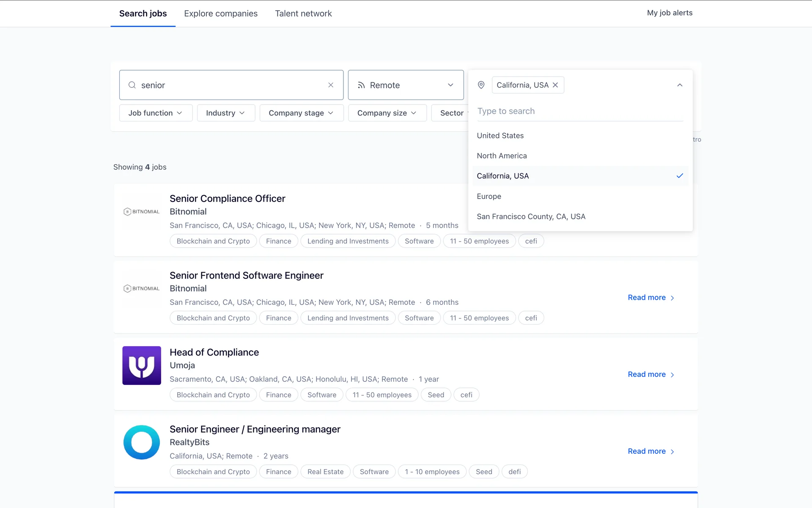Focus the Type to search location field
The image size is (812, 508).
tap(579, 111)
